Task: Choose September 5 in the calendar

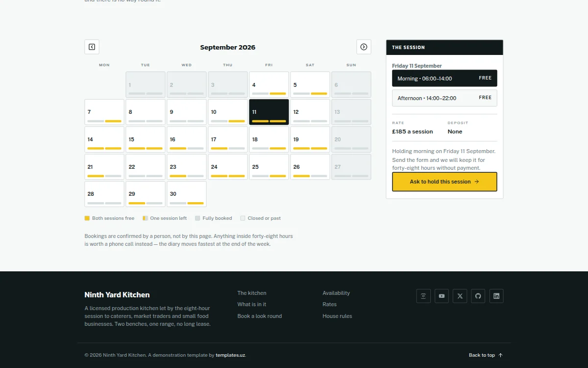Action: point(310,84)
